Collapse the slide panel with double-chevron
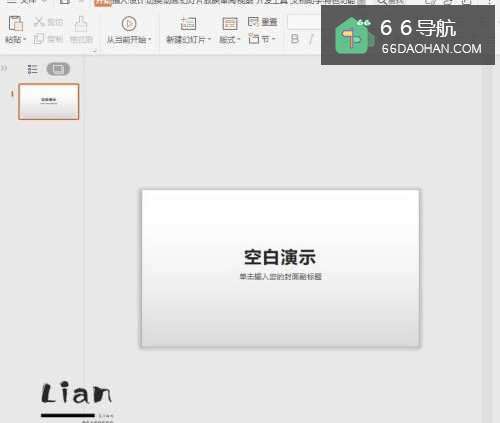Image resolution: width=500 pixels, height=423 pixels. click(4, 68)
